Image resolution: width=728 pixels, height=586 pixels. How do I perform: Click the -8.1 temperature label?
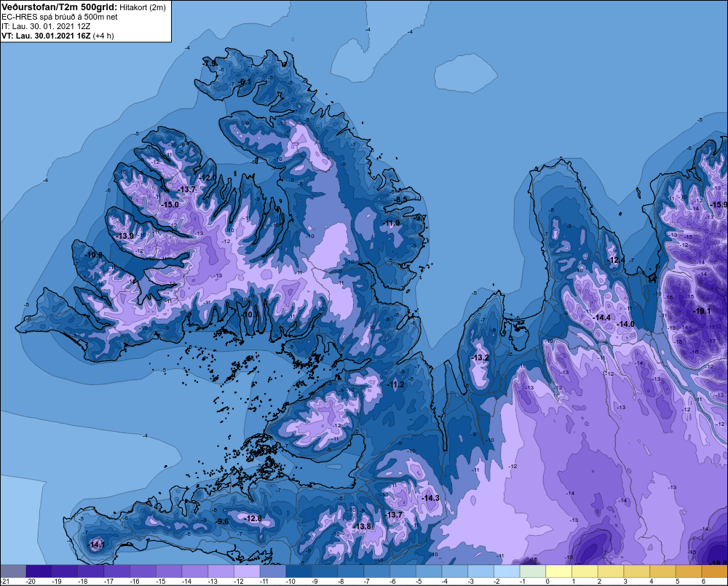[245, 82]
